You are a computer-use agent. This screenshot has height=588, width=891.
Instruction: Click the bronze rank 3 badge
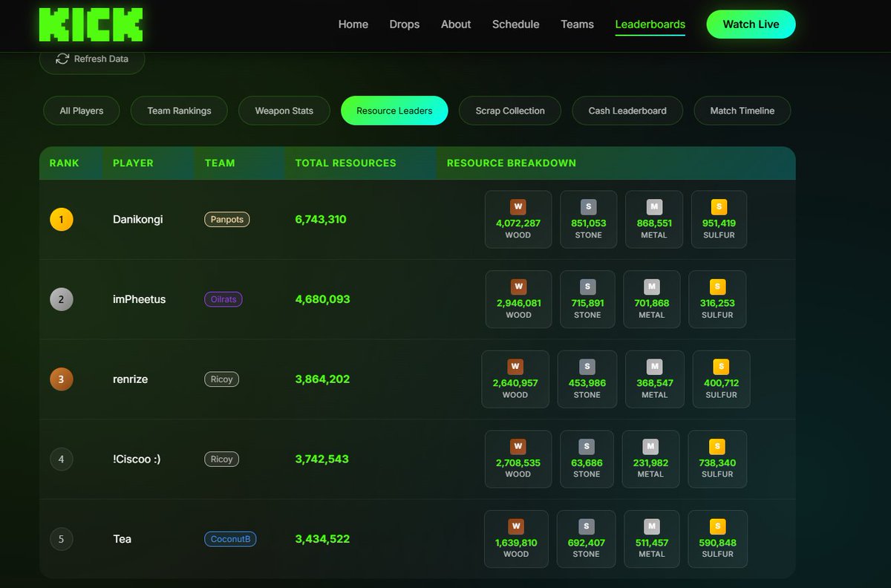(62, 379)
